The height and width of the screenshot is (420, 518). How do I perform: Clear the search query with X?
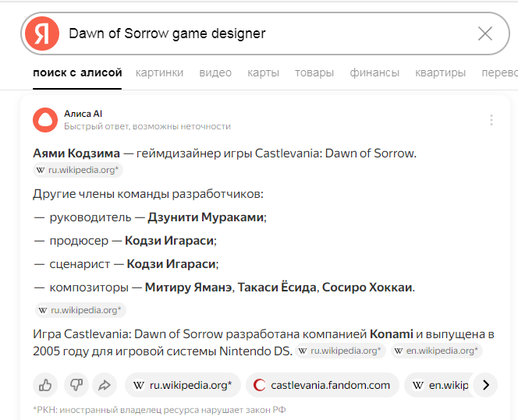pyautogui.click(x=485, y=34)
